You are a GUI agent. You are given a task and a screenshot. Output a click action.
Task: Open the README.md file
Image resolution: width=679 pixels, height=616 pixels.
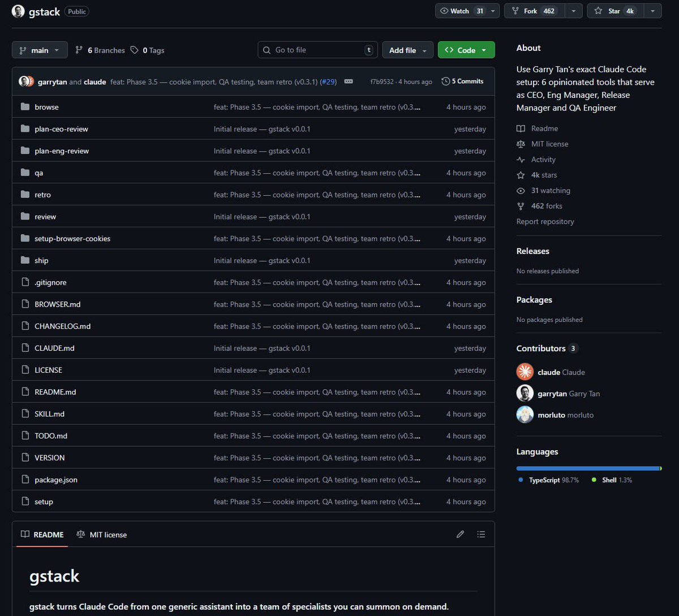55,392
